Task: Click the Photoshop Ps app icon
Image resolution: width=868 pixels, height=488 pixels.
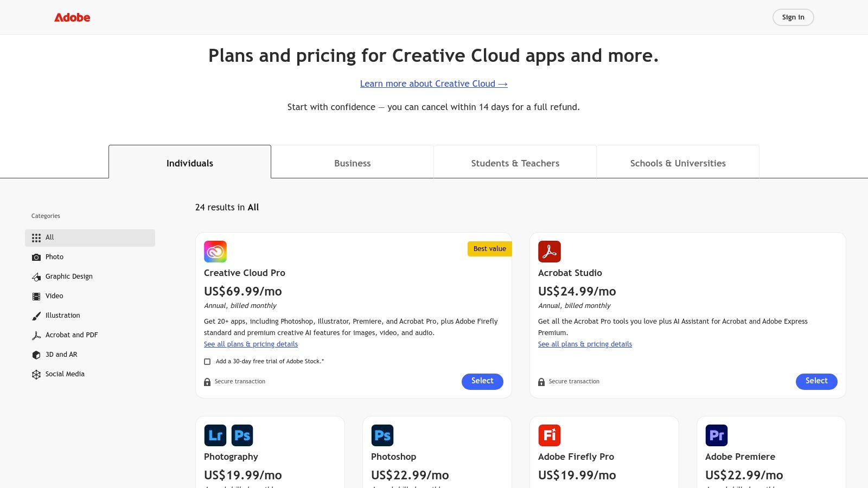Action: 382,435
